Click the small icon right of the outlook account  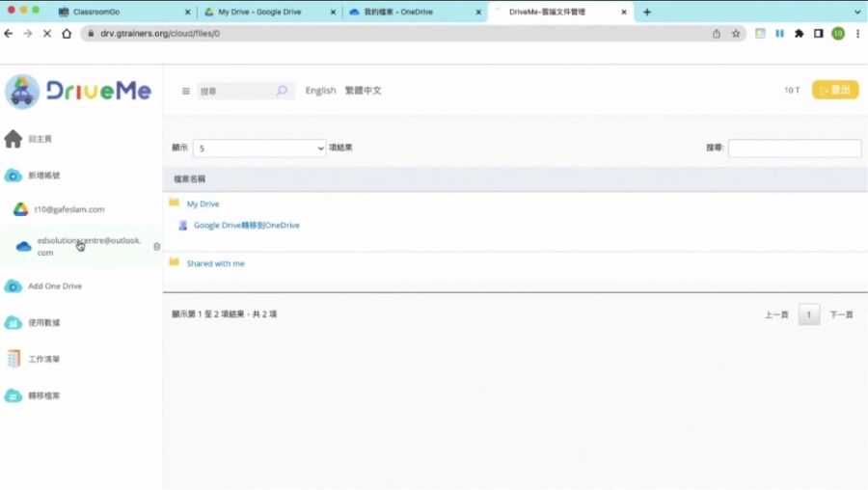tap(156, 246)
